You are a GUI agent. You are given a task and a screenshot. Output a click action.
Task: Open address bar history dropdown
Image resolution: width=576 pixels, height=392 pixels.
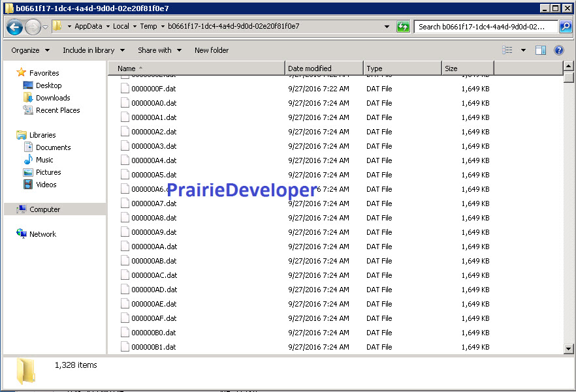click(x=387, y=27)
